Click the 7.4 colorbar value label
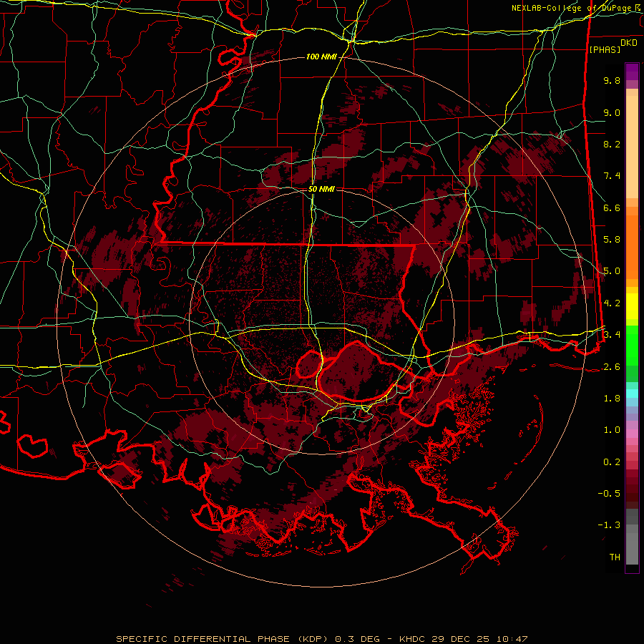Screen dimensions: 644x644 click(x=612, y=176)
